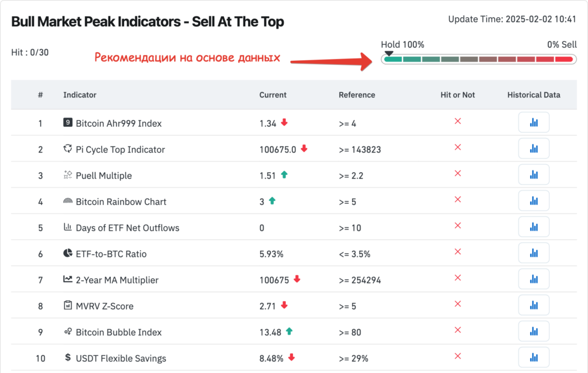Select the Hit or Not column header
The width and height of the screenshot is (588, 373).
(458, 95)
